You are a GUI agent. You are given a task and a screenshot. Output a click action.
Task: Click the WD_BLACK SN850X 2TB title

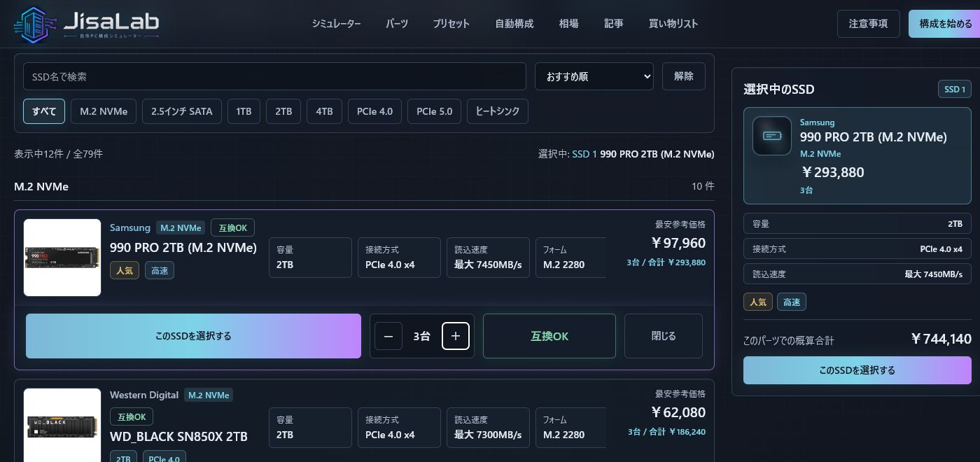[x=178, y=436]
